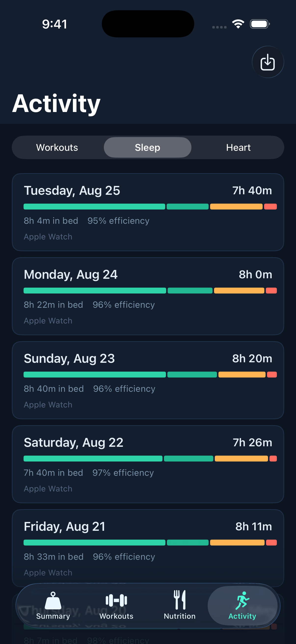Image resolution: width=296 pixels, height=644 pixels.
Task: Tap the battery indicator in status bar
Action: (260, 24)
